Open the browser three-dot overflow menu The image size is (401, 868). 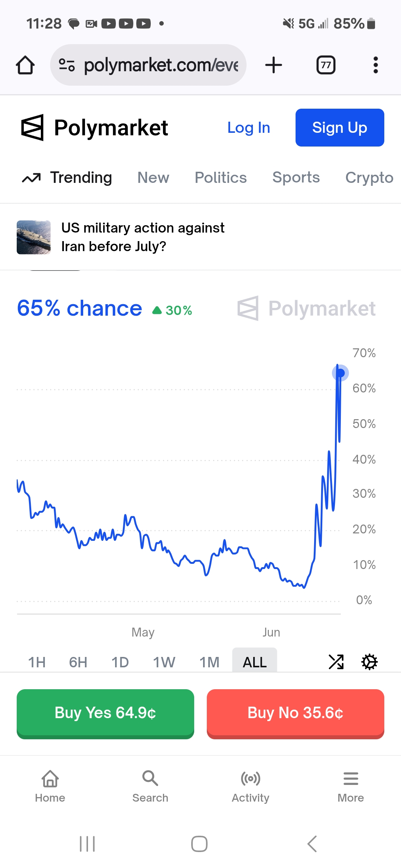coord(376,65)
